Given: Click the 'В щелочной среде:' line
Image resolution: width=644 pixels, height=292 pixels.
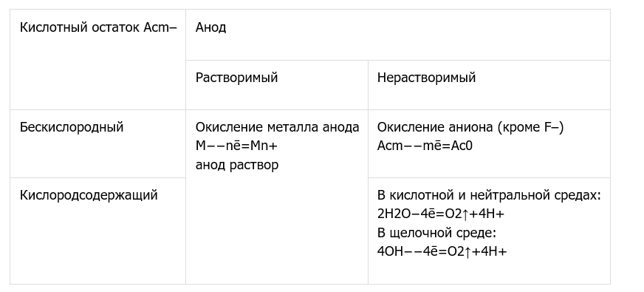Looking at the screenshot, I should (437, 233).
